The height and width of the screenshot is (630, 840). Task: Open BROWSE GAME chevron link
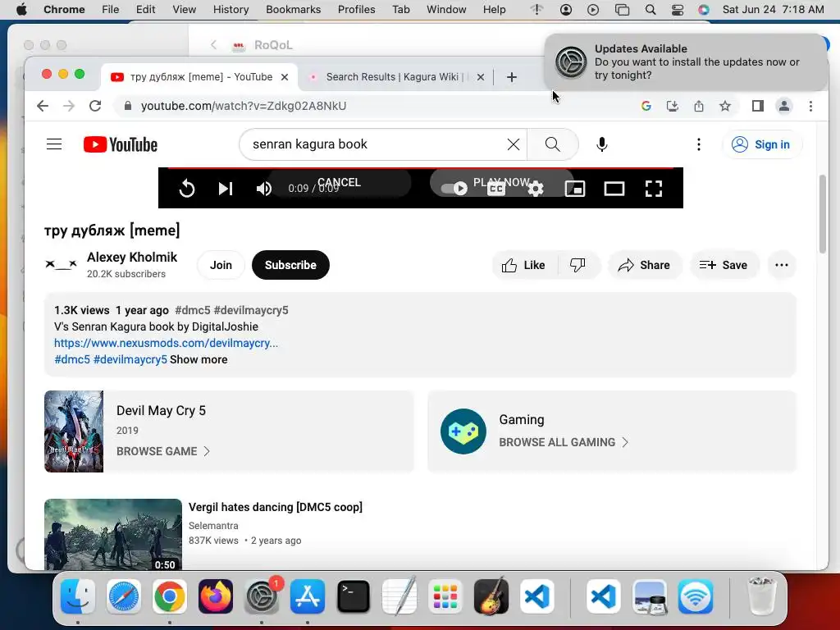tap(163, 451)
